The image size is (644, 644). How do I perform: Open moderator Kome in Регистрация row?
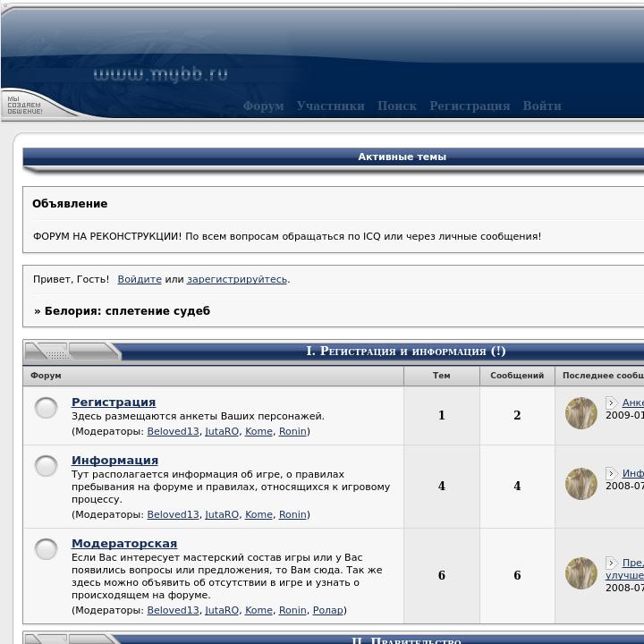(x=258, y=431)
